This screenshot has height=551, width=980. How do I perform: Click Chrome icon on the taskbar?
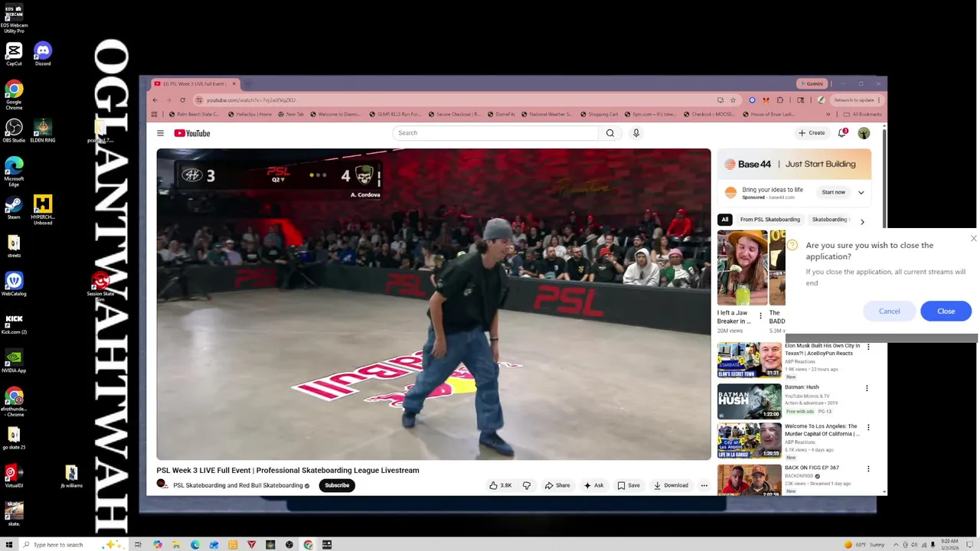(308, 545)
